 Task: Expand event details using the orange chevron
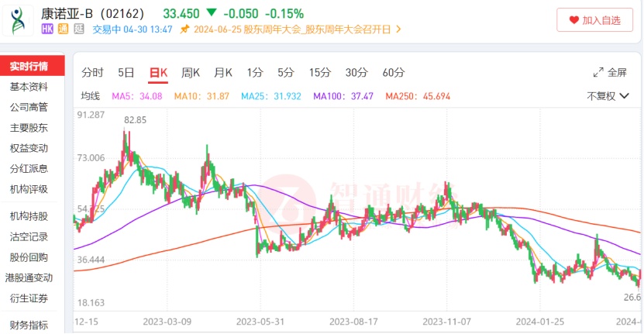[x=398, y=29]
